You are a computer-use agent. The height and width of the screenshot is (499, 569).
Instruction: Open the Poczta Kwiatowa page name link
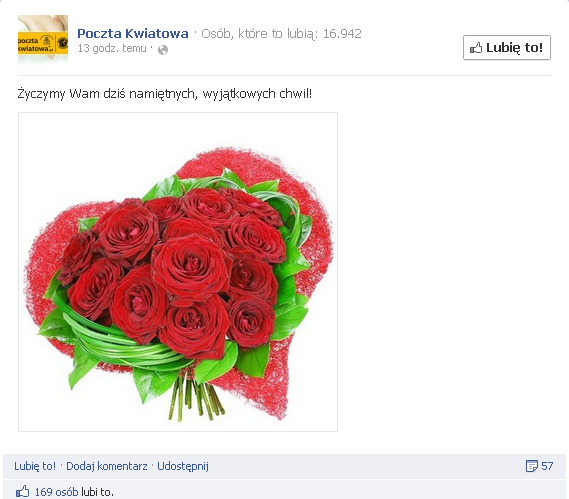click(133, 34)
